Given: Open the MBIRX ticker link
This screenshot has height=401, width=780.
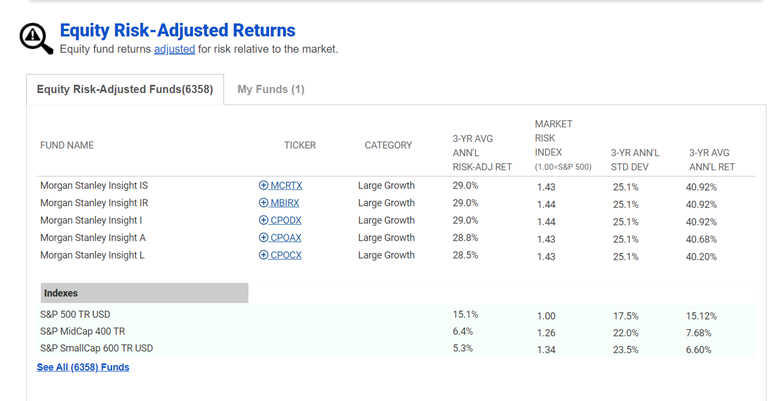Looking at the screenshot, I should [x=285, y=203].
